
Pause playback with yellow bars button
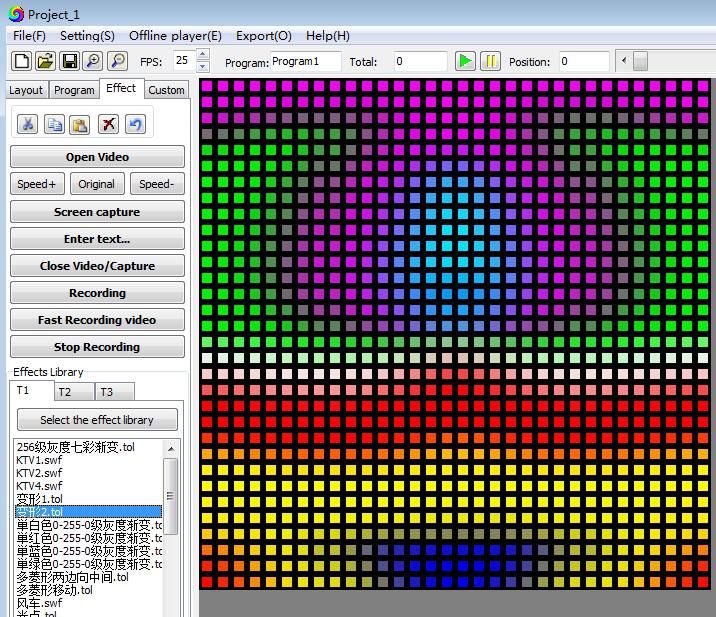pos(491,61)
